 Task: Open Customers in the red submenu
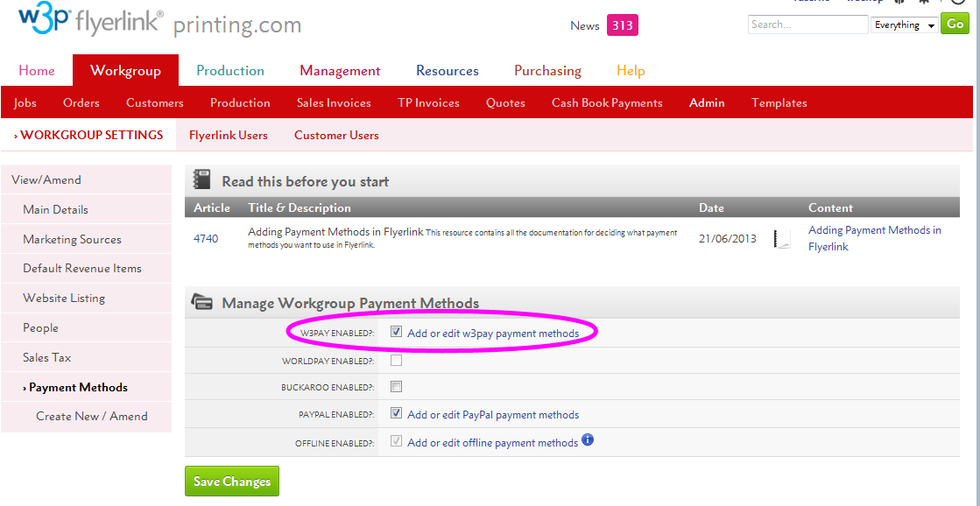[x=155, y=103]
